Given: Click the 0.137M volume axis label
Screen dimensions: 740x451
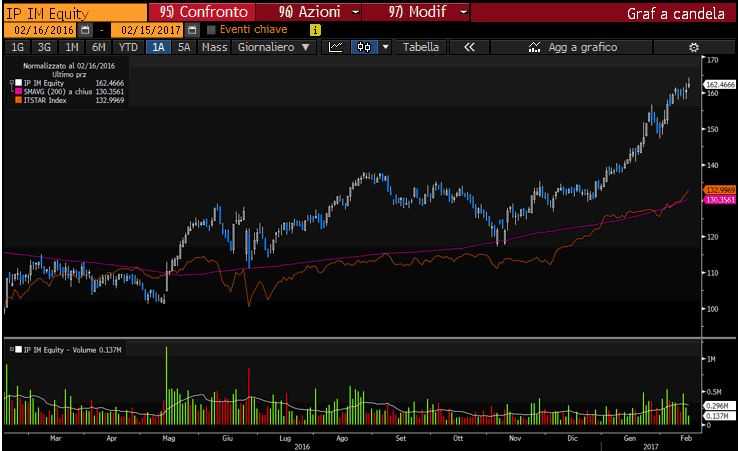Looking at the screenshot, I should (x=719, y=416).
